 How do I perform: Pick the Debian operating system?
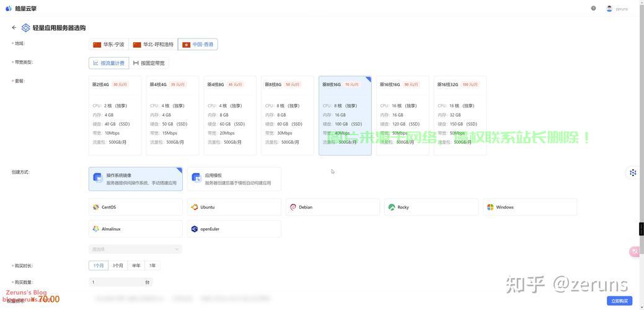click(x=333, y=207)
